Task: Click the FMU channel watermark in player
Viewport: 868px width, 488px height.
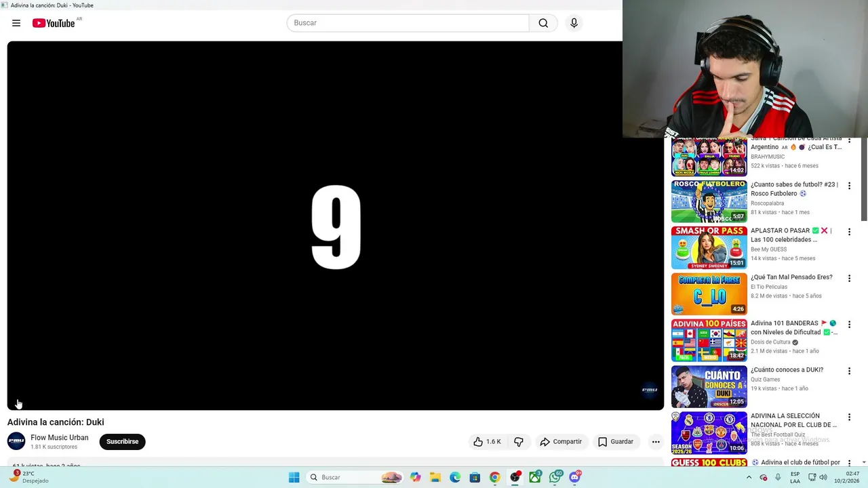Action: pos(650,390)
